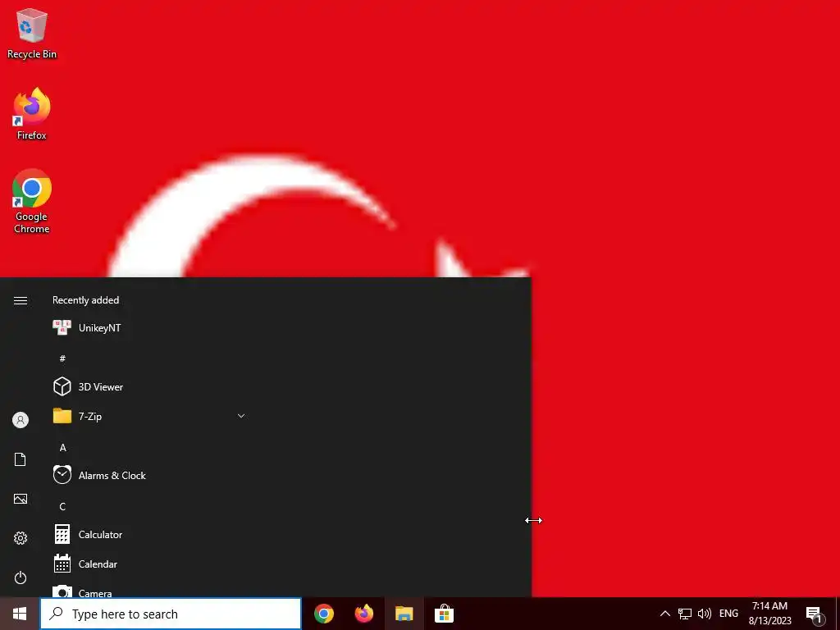The height and width of the screenshot is (630, 840).
Task: Expand the Start menu hamburger button
Action: tap(21, 300)
